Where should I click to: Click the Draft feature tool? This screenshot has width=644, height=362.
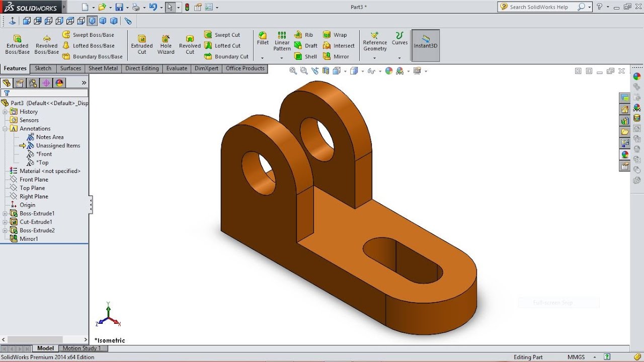[306, 46]
